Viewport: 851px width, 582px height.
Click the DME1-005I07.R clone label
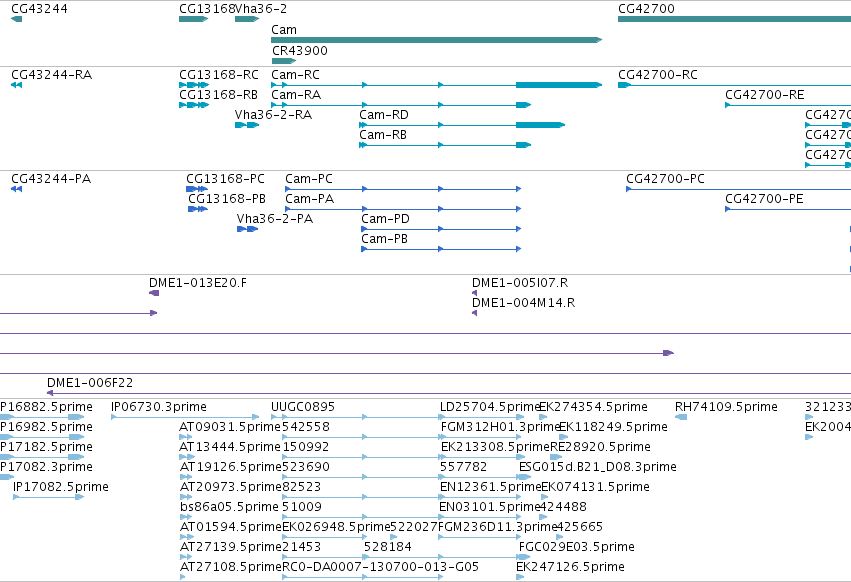coord(520,283)
